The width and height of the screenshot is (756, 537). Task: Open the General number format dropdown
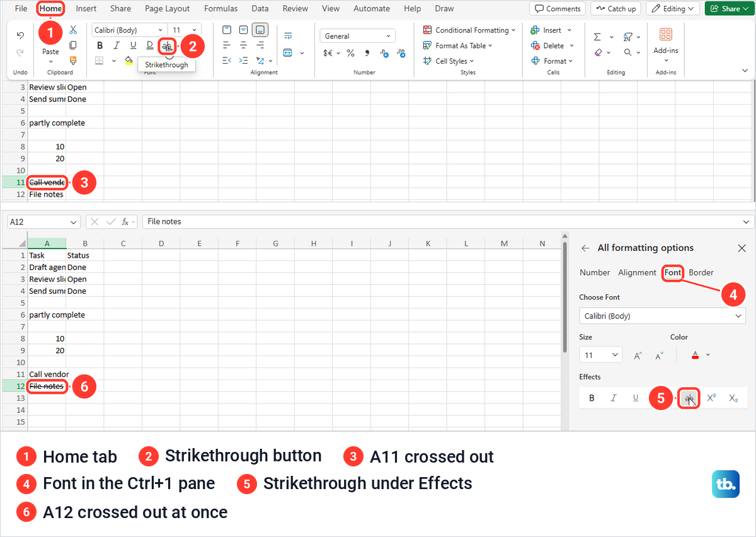point(357,36)
